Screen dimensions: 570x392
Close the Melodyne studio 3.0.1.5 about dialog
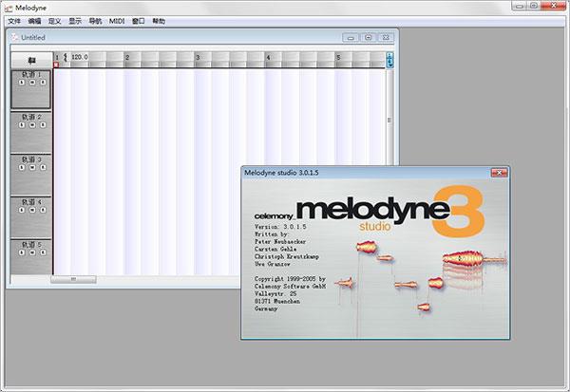[x=499, y=173]
